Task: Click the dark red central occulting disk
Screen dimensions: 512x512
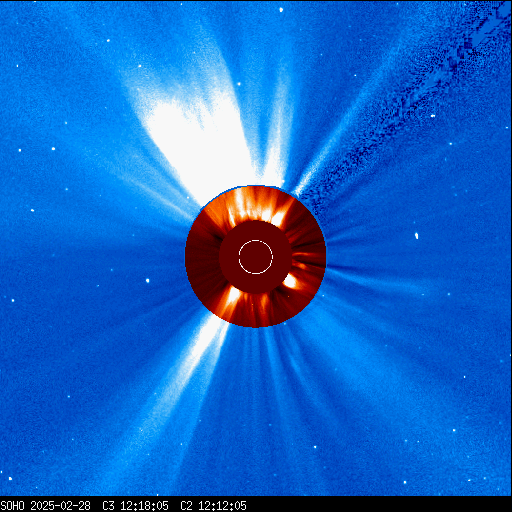Action: coord(256,257)
